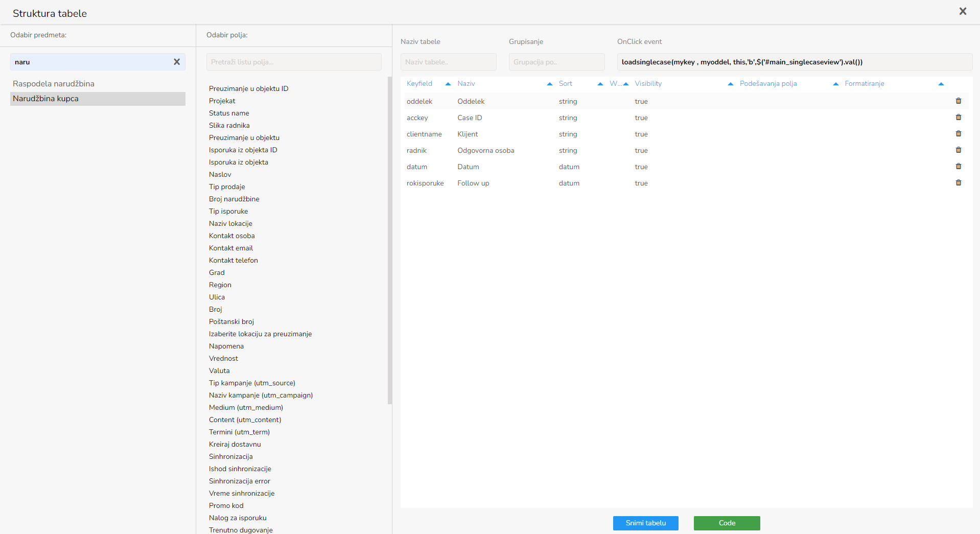Close the Struktura tabele dialog
This screenshot has width=980, height=534.
coord(963,11)
